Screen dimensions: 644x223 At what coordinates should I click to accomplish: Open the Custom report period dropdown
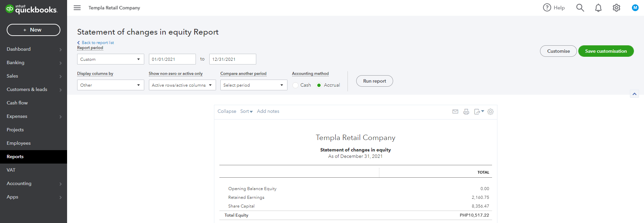tap(110, 59)
